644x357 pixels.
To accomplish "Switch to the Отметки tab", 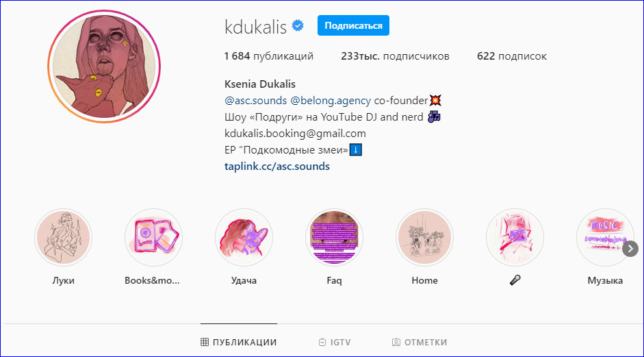I will [420, 342].
